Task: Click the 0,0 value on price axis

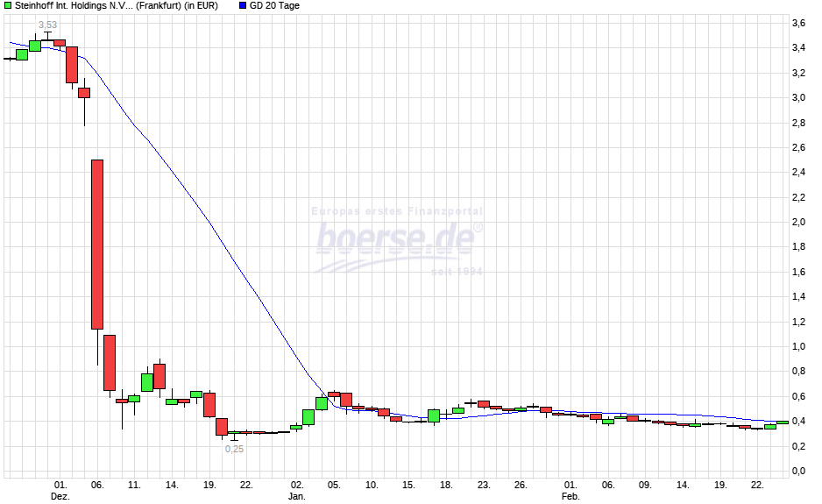Action: pyautogui.click(x=798, y=471)
